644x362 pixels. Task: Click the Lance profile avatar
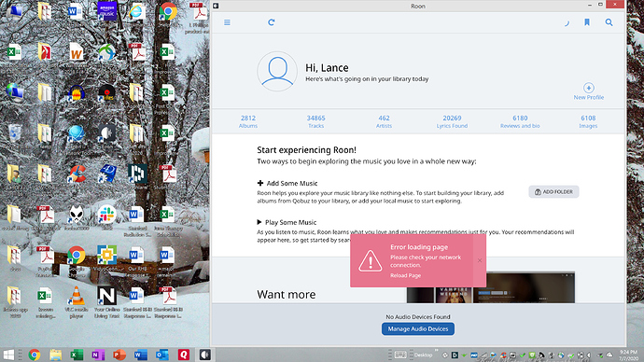pos(277,72)
